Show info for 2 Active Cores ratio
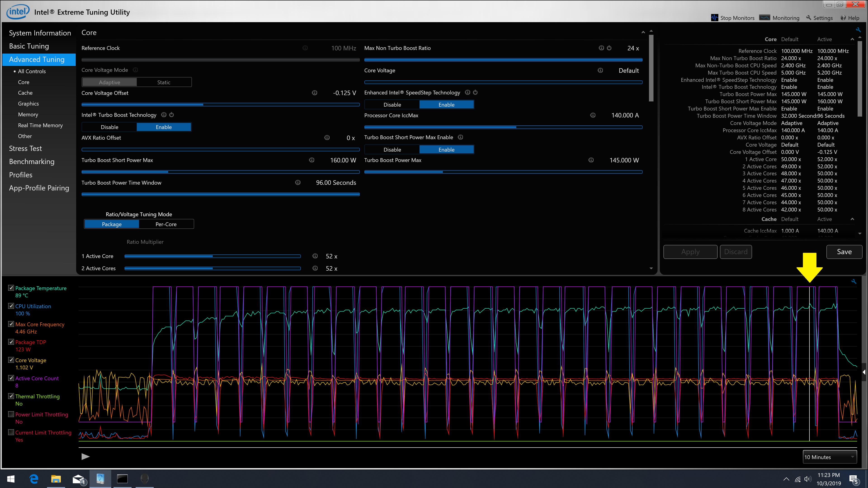This screenshot has height=488, width=868. [315, 268]
